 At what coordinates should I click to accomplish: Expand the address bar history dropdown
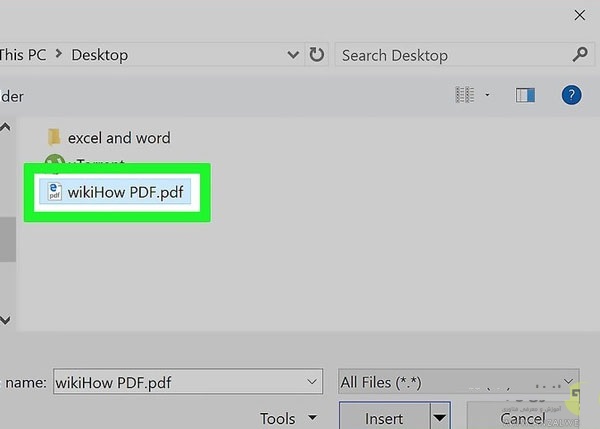click(293, 55)
